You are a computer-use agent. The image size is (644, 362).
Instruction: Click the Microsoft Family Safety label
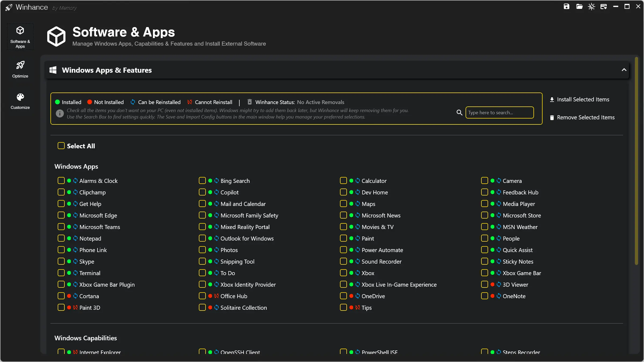[x=249, y=215]
